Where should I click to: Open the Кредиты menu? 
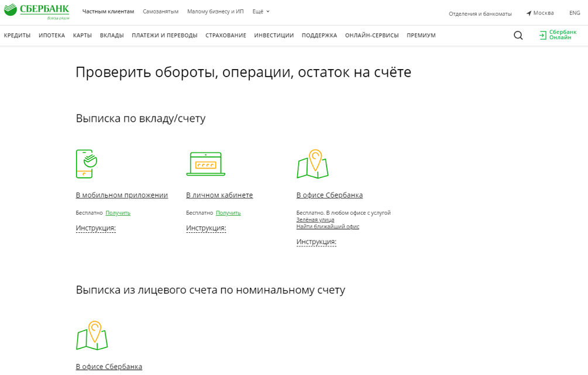[x=17, y=36]
